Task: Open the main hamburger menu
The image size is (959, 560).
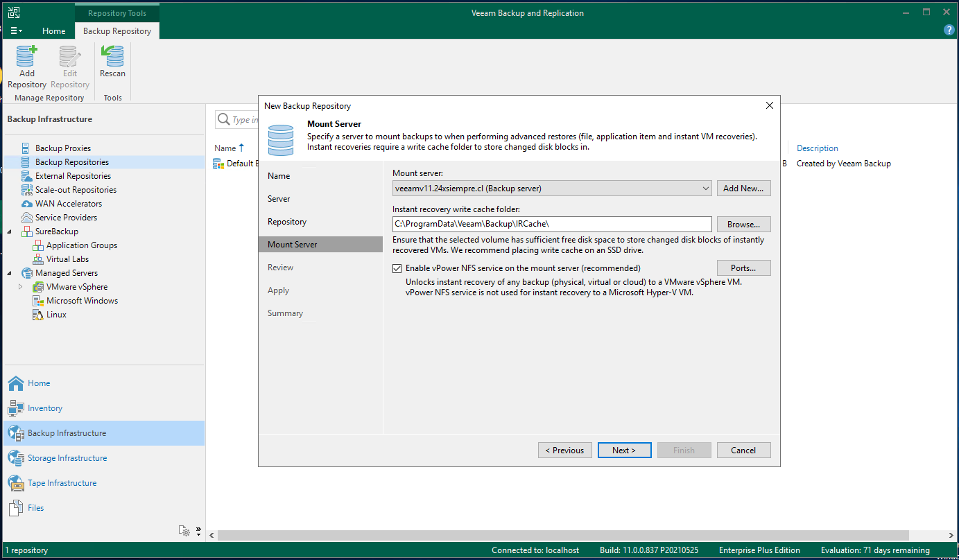Action: 15,30
